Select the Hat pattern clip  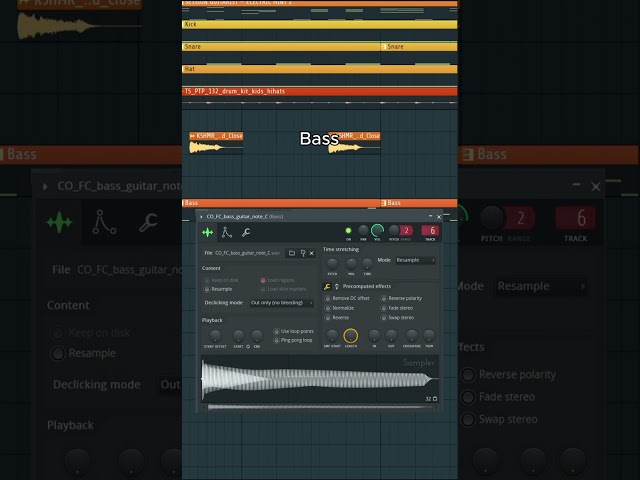coord(320,69)
